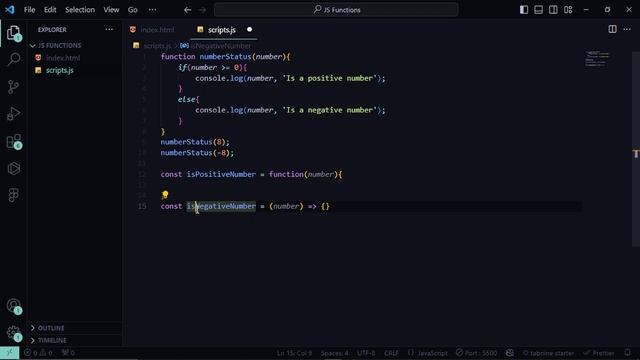This screenshot has width=640, height=360.
Task: Toggle the secondary side bar layout icon
Action: [553, 9]
